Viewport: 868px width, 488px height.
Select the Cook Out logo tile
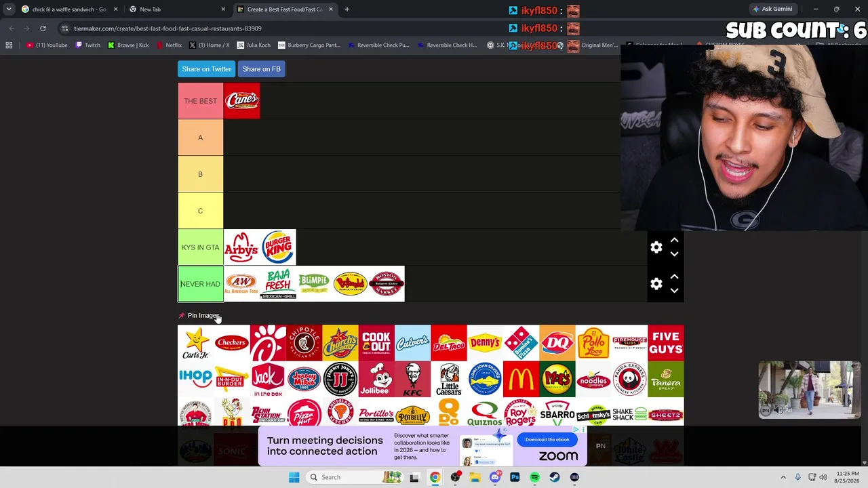tap(376, 343)
